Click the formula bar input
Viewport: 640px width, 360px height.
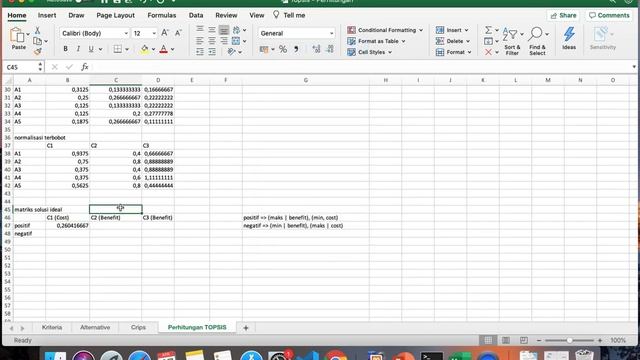[x=361, y=67]
